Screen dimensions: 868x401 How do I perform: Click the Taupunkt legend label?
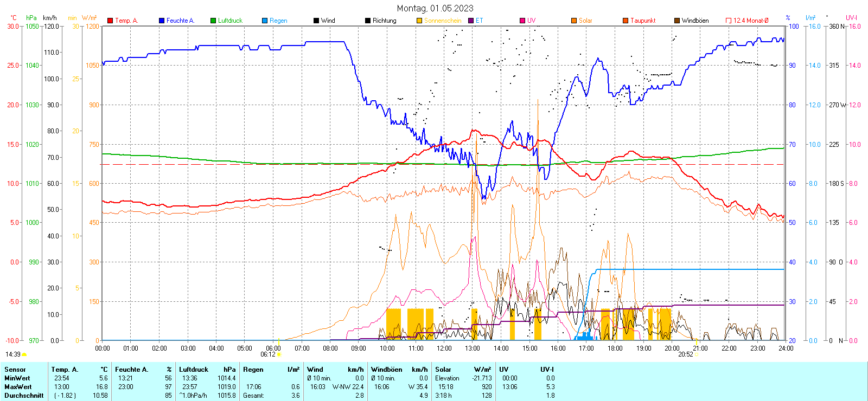tap(643, 21)
